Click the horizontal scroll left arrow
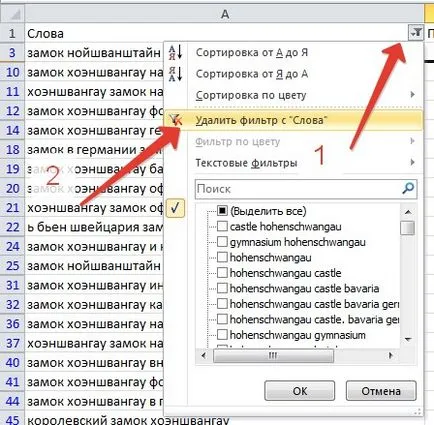Image resolution: width=434 pixels, height=425 pixels. (x=204, y=356)
